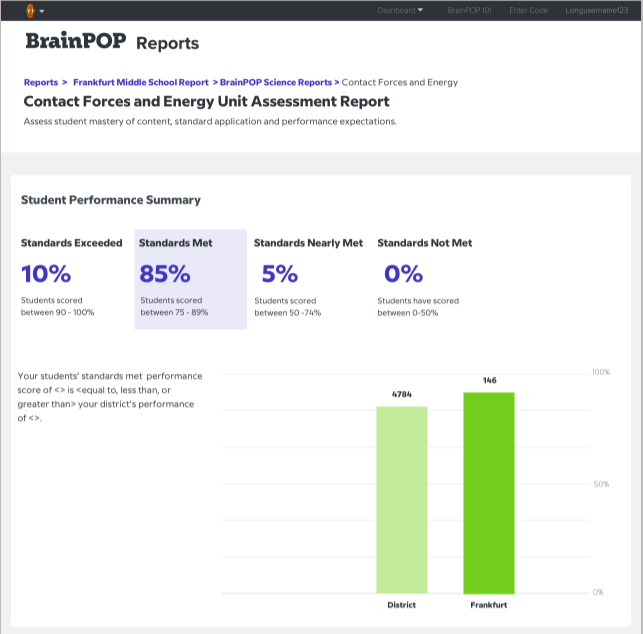Select the Standards Nearly Met 5% card

(x=308, y=278)
